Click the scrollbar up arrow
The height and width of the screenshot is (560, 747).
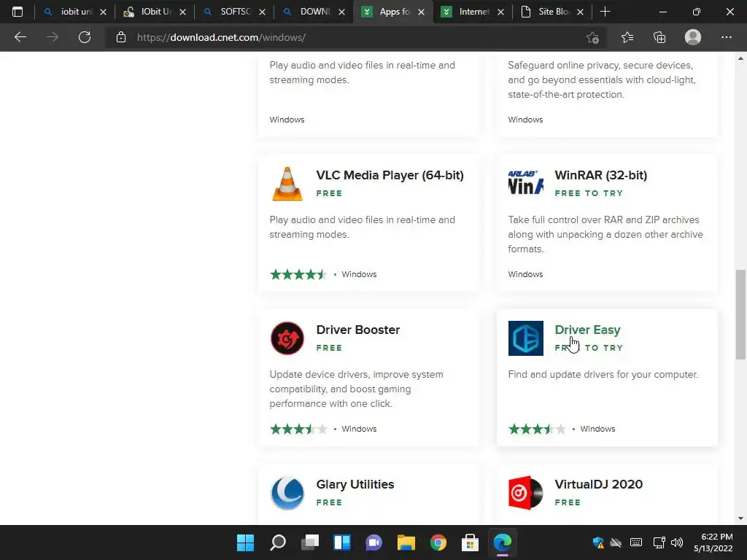(x=740, y=58)
